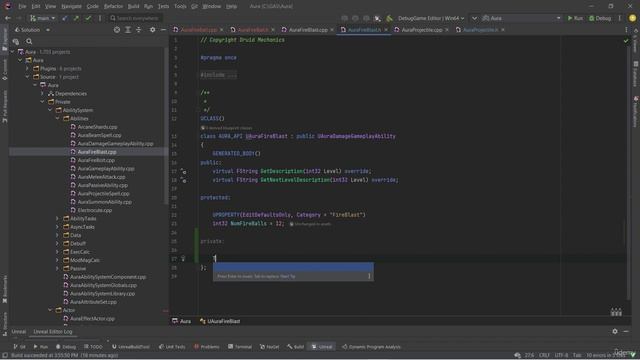This screenshot has width=640, height=360.
Task: Click the Run button
Action: tap(575, 18)
